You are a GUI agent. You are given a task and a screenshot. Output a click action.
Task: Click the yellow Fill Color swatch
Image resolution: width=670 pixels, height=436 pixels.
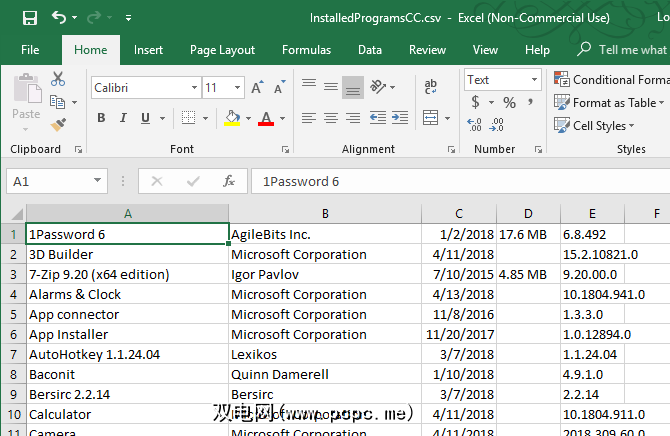tap(232, 119)
